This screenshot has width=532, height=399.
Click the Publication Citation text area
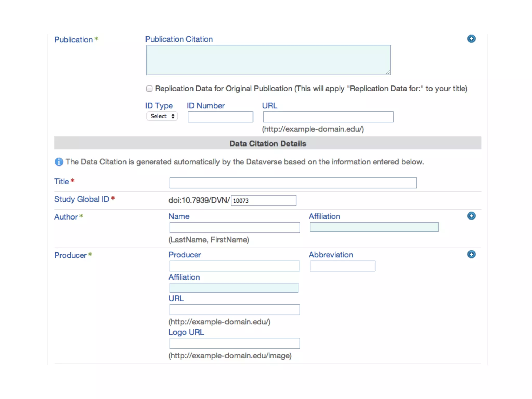pyautogui.click(x=268, y=60)
